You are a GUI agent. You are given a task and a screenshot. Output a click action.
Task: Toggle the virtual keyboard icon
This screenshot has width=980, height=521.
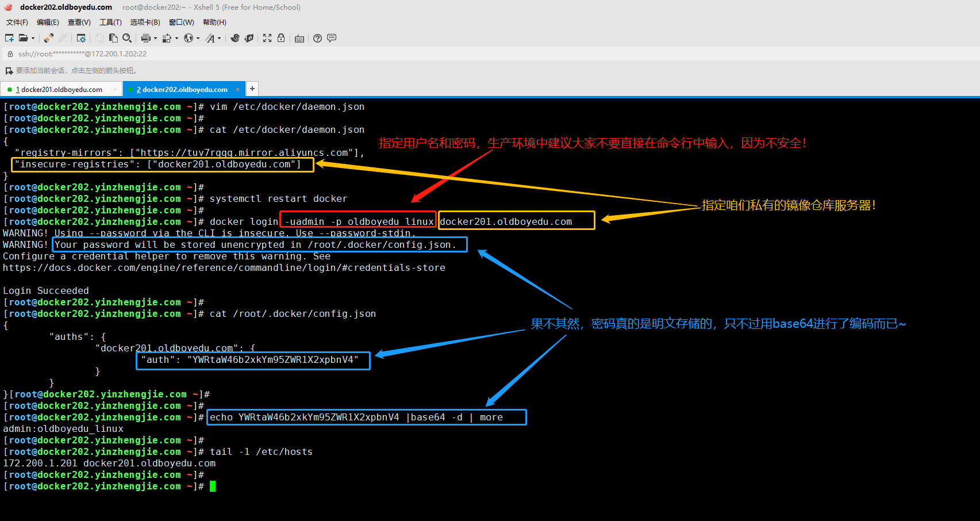(299, 39)
